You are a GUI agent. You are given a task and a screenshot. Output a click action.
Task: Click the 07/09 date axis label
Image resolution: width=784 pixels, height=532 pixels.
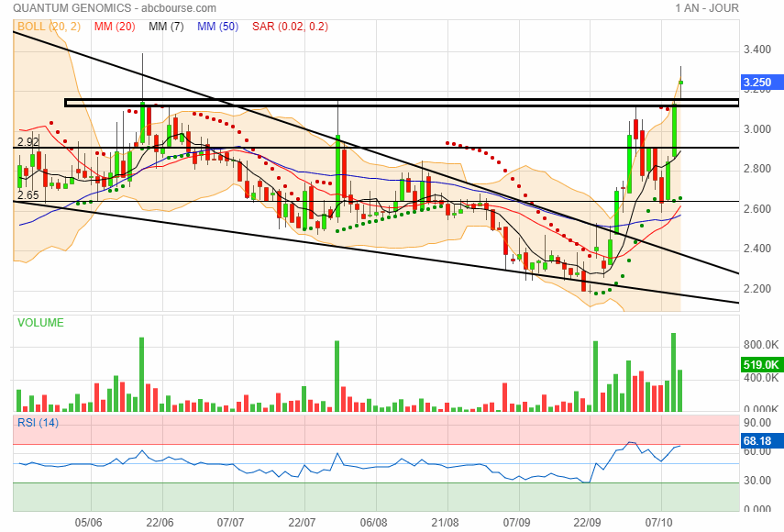click(x=517, y=523)
